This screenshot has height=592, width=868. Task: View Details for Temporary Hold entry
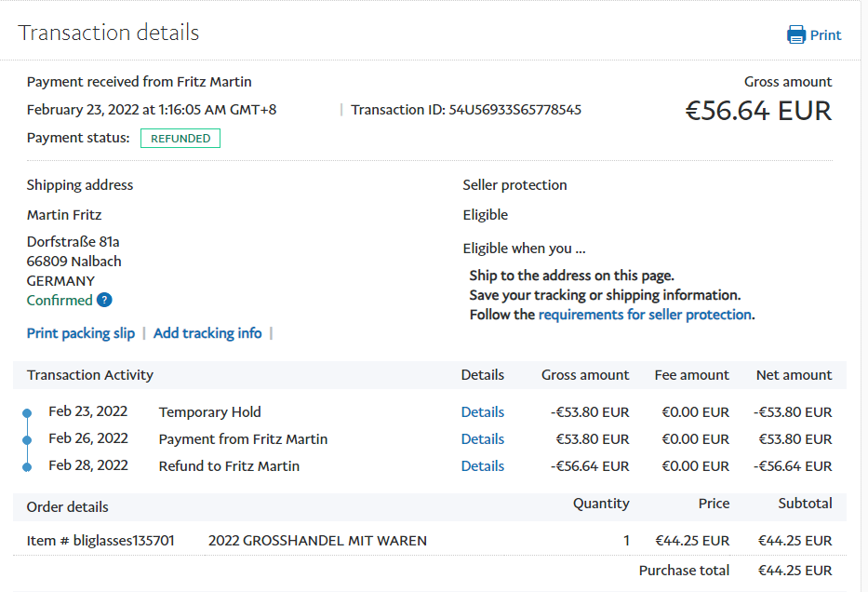(x=482, y=412)
